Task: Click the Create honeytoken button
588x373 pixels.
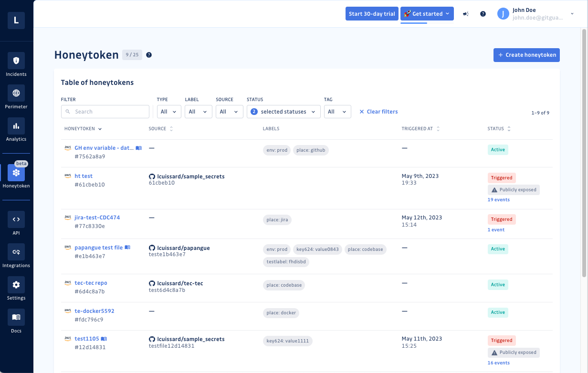Action: 526,55
